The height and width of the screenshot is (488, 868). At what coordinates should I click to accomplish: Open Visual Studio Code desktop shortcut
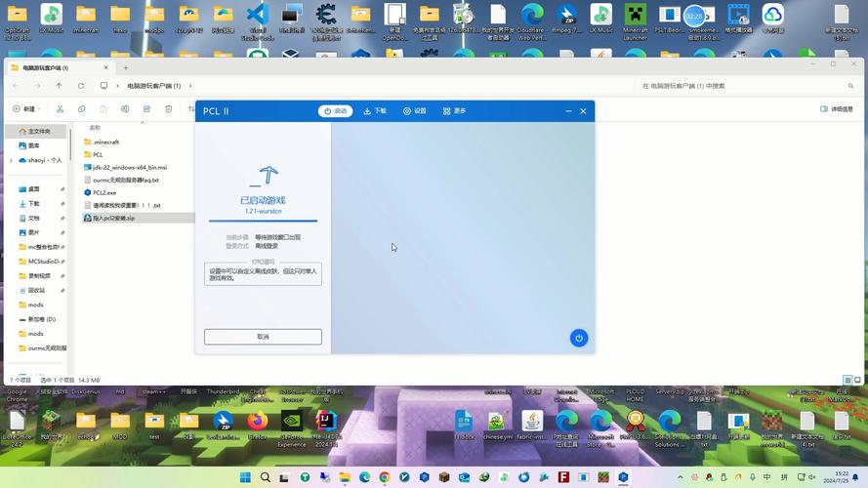pos(258,21)
